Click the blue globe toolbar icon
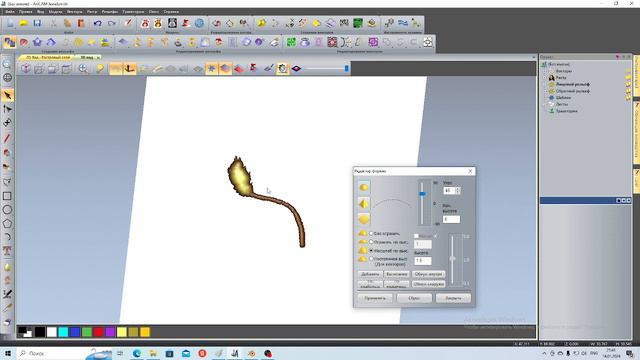This screenshot has height=360, width=640. (x=199, y=23)
